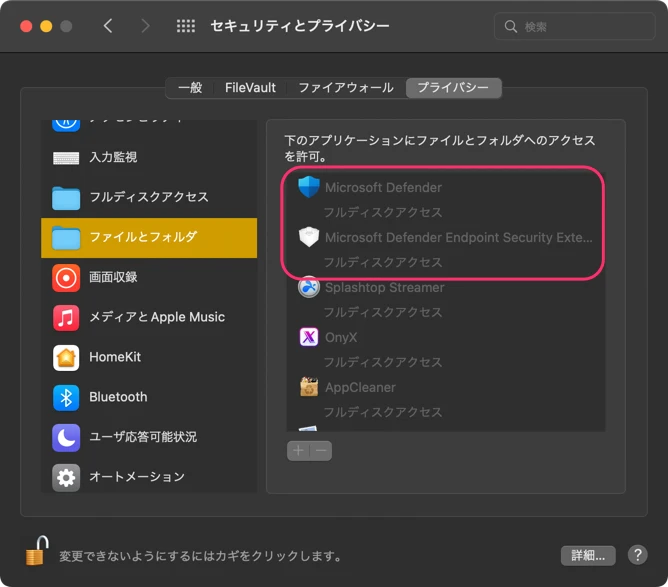
Task: Open the ファイアウォール tab
Action: pyautogui.click(x=346, y=88)
